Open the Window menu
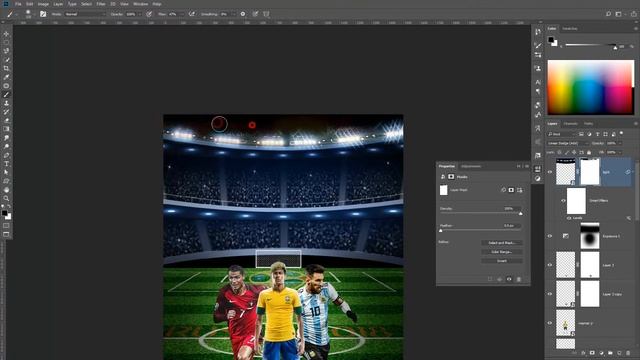This screenshot has height=360, width=640. [141, 4]
